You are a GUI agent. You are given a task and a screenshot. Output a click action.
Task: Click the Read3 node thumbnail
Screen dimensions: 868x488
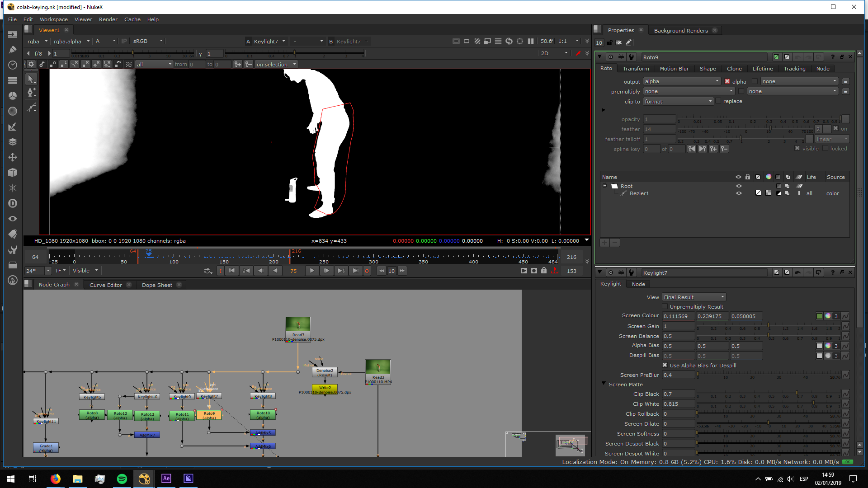[x=298, y=324]
